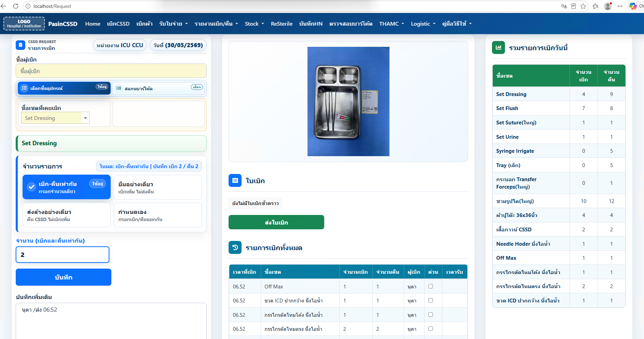
Task: Select the ส่งล้างอย่างเดียว mode option
Action: [x=66, y=215]
